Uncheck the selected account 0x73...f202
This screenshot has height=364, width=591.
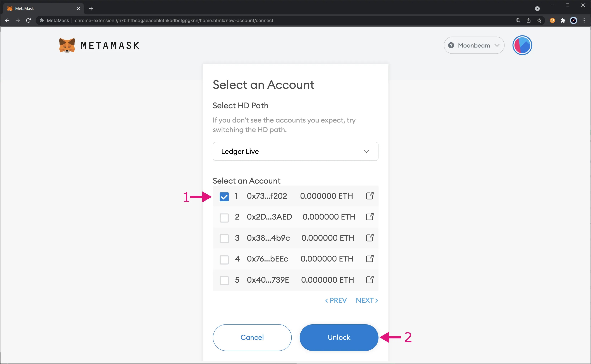pyautogui.click(x=224, y=196)
